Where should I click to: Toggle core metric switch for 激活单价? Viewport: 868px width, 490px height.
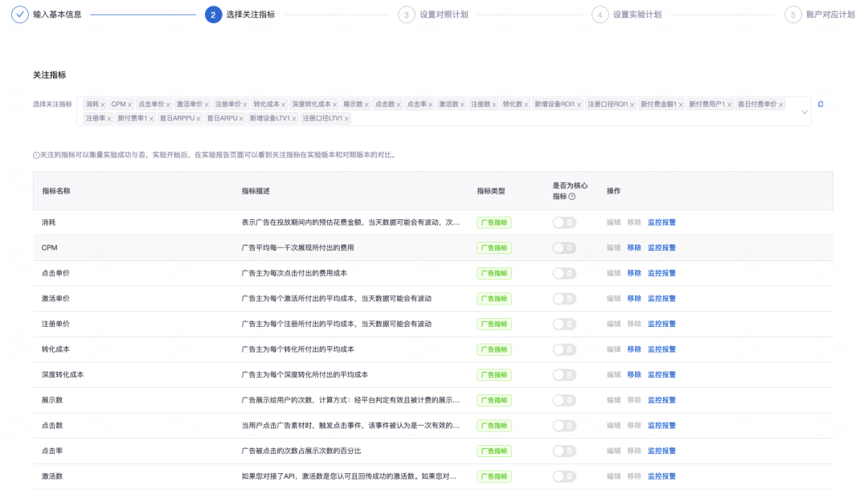coord(564,299)
